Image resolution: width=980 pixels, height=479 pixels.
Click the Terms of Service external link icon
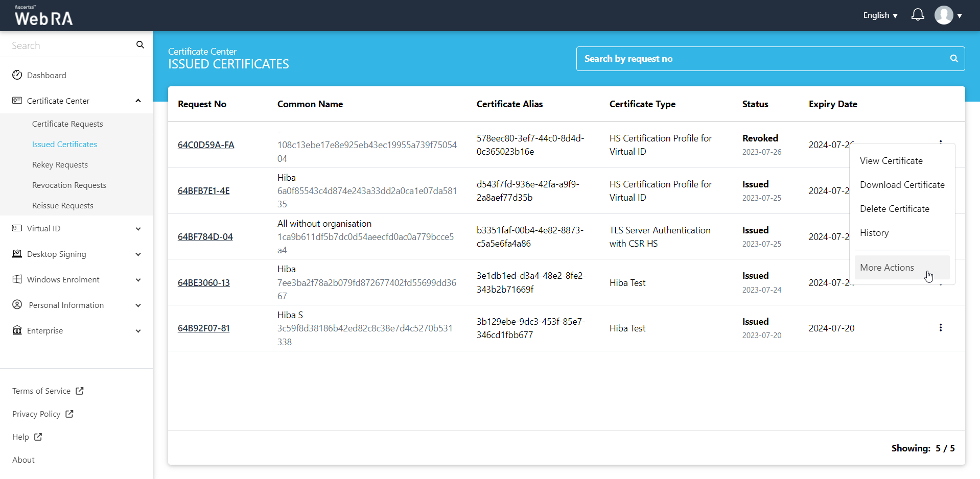tap(80, 391)
